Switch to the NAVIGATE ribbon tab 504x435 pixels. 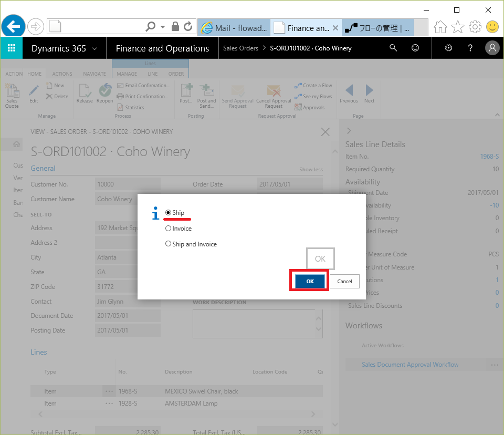pos(94,74)
